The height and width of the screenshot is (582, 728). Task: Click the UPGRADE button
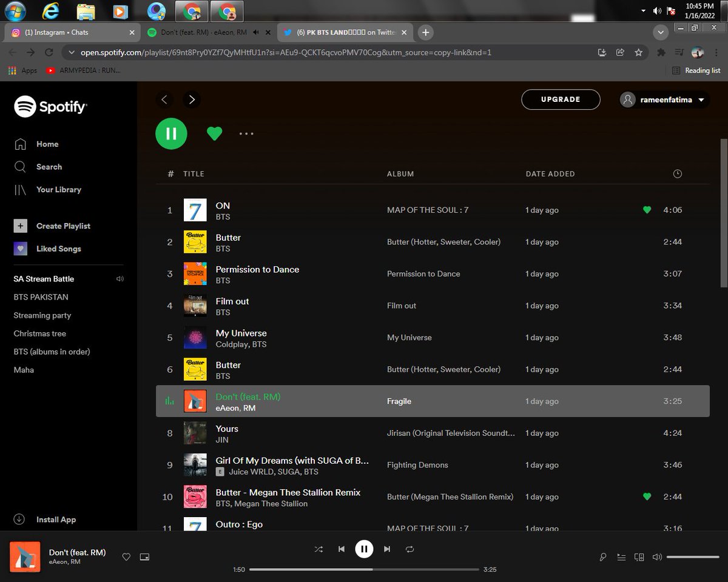[x=561, y=99]
